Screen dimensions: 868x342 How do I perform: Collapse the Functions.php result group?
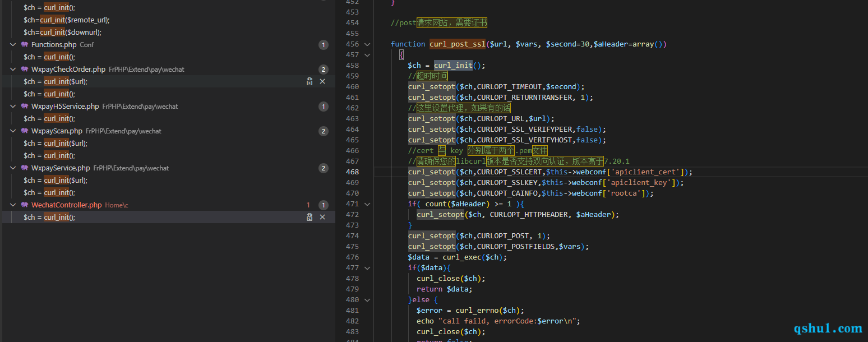click(13, 44)
